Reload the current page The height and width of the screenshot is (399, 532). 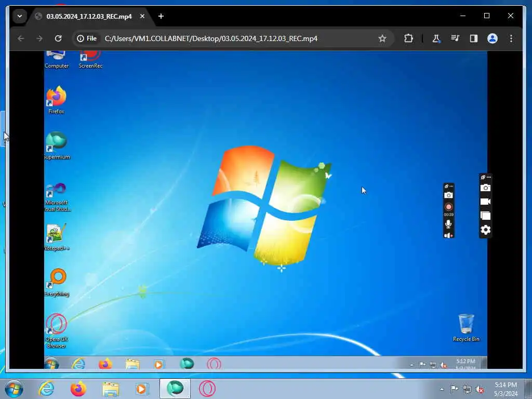(x=58, y=38)
